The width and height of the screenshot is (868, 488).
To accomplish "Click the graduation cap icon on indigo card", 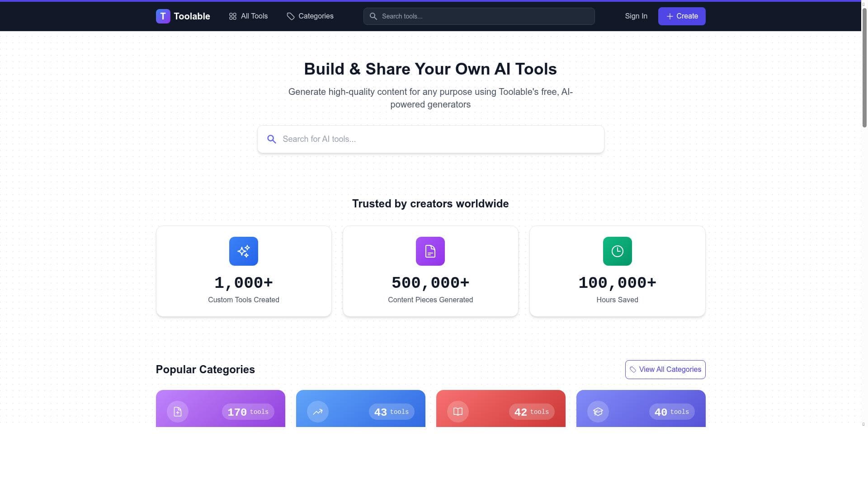I will [x=598, y=412].
